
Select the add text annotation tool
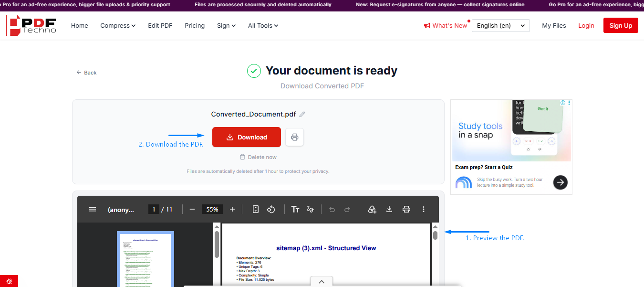295,209
